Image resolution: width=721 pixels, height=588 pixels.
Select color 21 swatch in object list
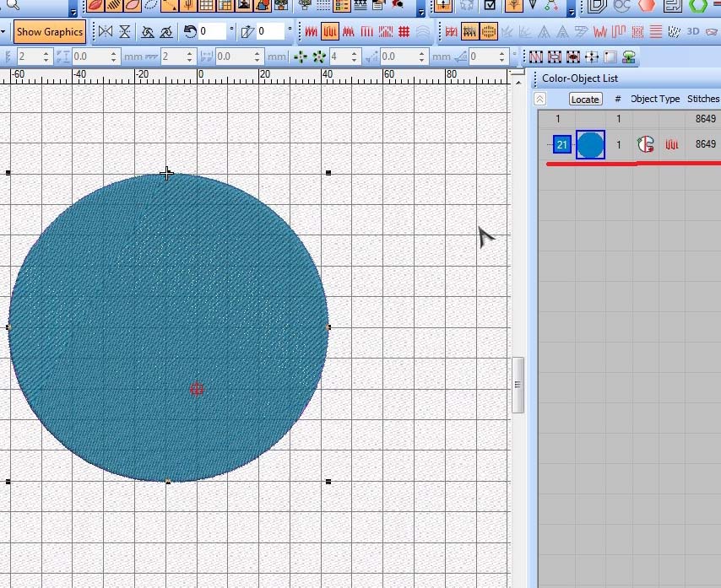pyautogui.click(x=562, y=144)
